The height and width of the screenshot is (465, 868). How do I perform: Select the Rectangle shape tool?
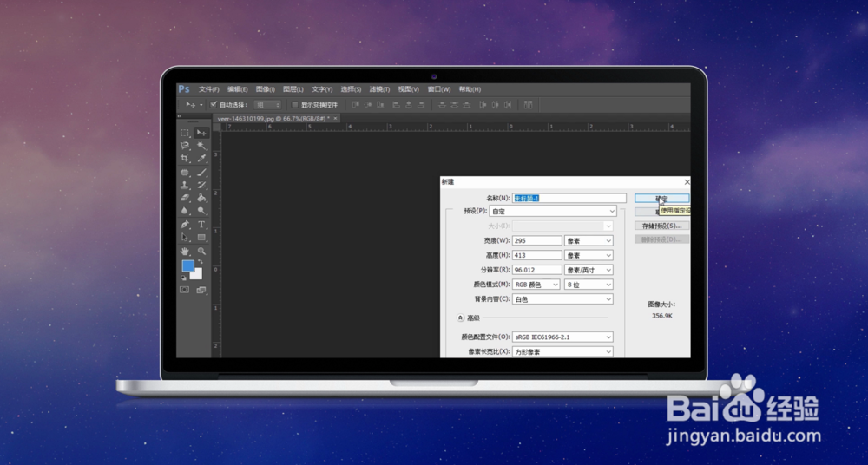click(x=201, y=238)
